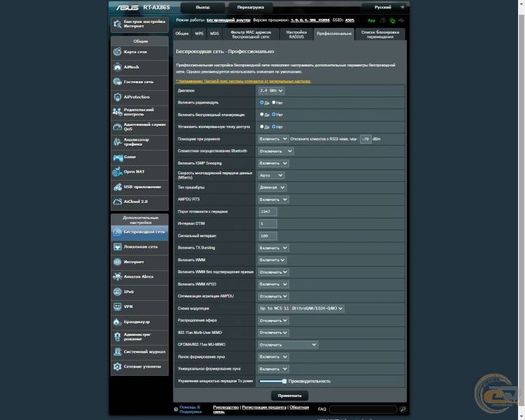Click the Logout button in header
The width and height of the screenshot is (525, 420).
(x=202, y=8)
